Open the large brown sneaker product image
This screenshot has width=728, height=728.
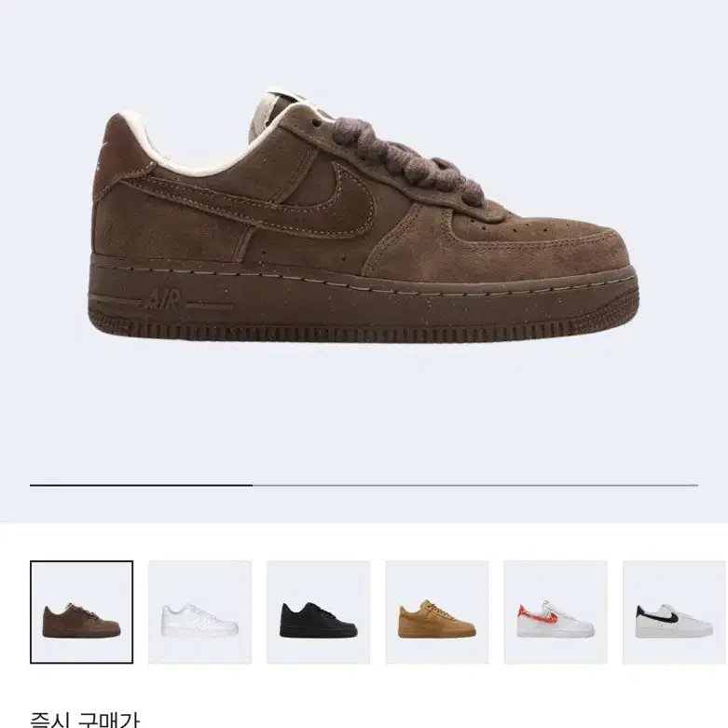[x=364, y=216]
